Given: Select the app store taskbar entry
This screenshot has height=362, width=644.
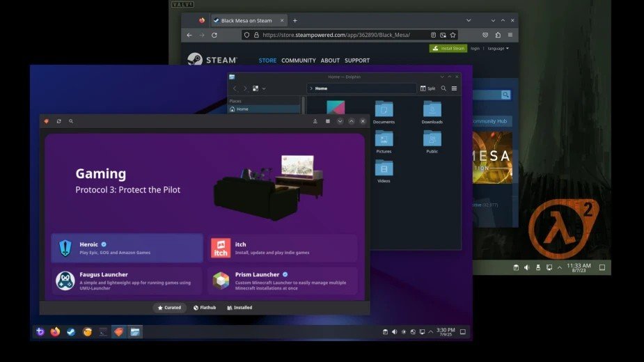Looking at the screenshot, I should (118, 331).
